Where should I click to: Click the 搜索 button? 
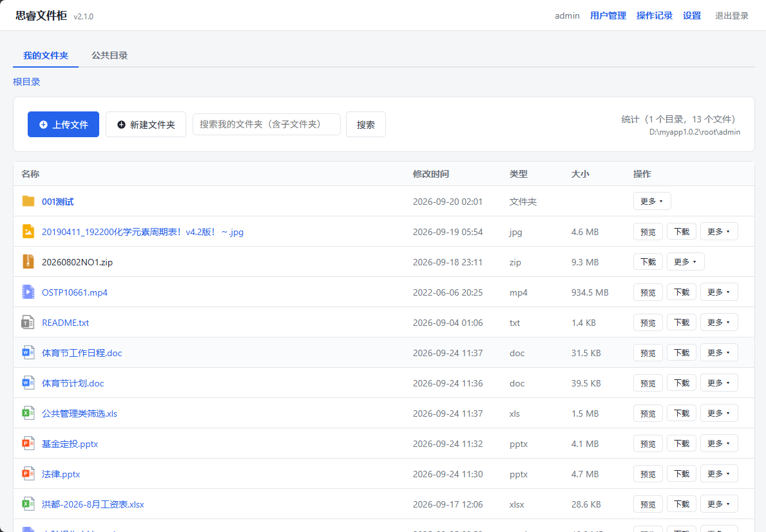pos(365,124)
